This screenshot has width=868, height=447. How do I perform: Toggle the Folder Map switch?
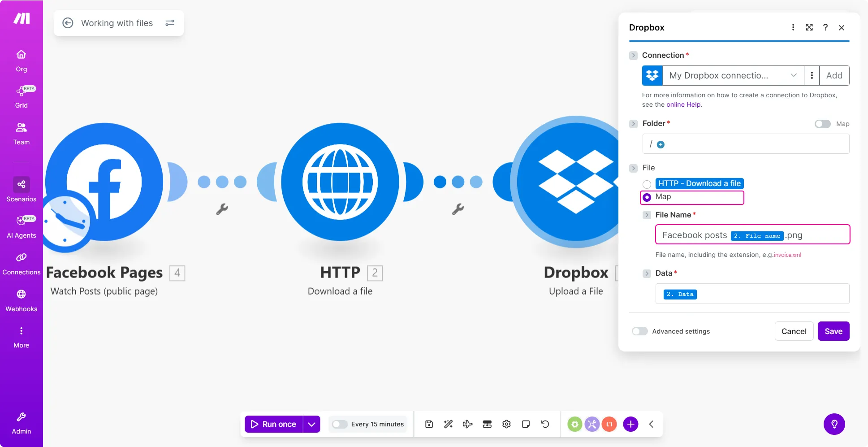coord(823,124)
